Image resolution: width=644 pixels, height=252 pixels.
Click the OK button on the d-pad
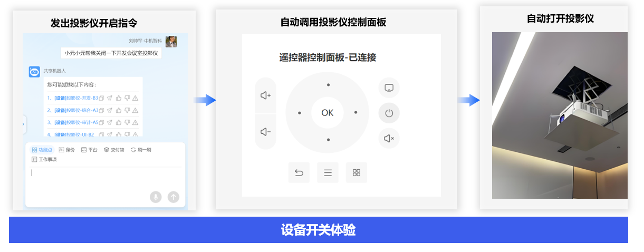pyautogui.click(x=328, y=112)
